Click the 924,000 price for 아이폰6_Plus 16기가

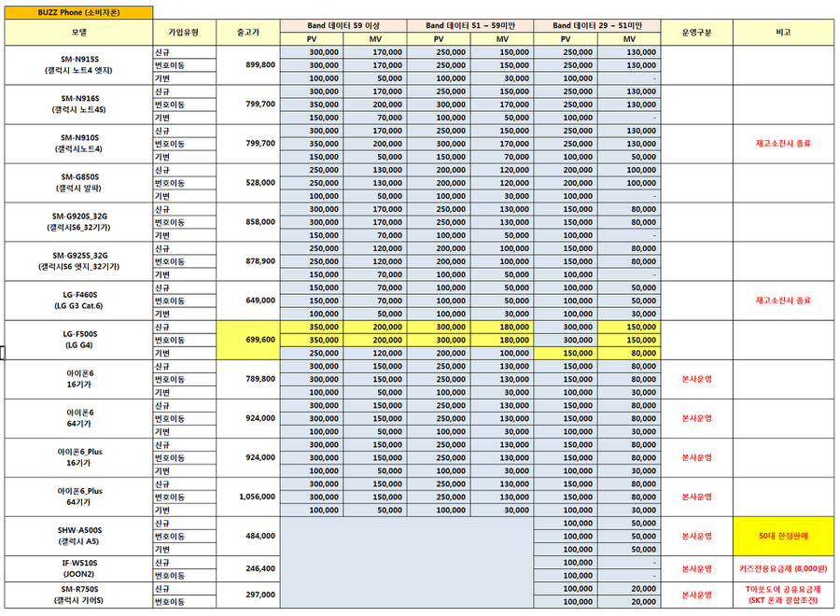(x=248, y=457)
